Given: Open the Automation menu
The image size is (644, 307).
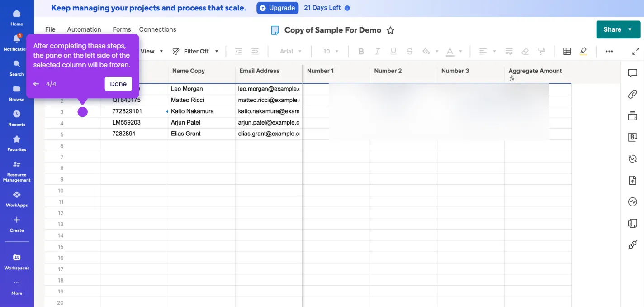Looking at the screenshot, I should point(84,29).
